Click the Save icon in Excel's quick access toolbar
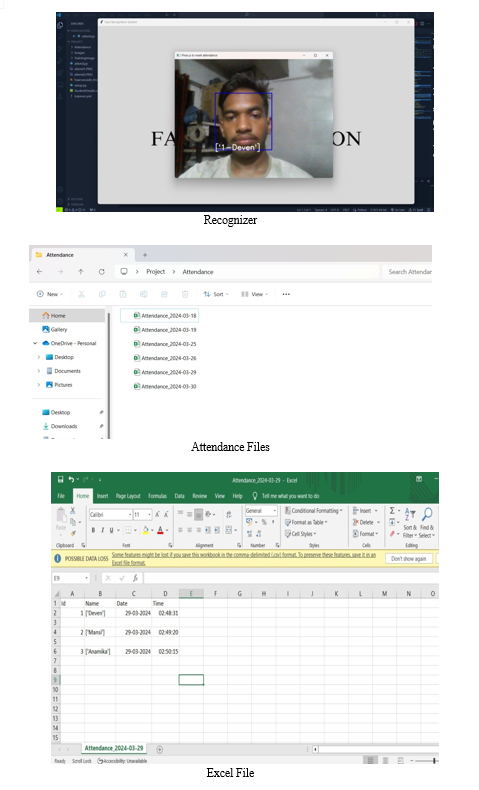 tap(60, 479)
